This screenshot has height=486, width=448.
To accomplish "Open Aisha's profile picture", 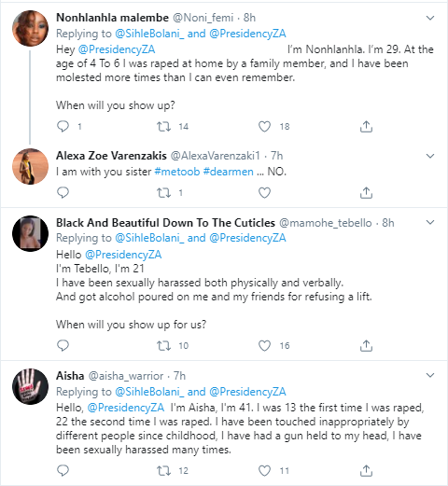I will point(30,386).
